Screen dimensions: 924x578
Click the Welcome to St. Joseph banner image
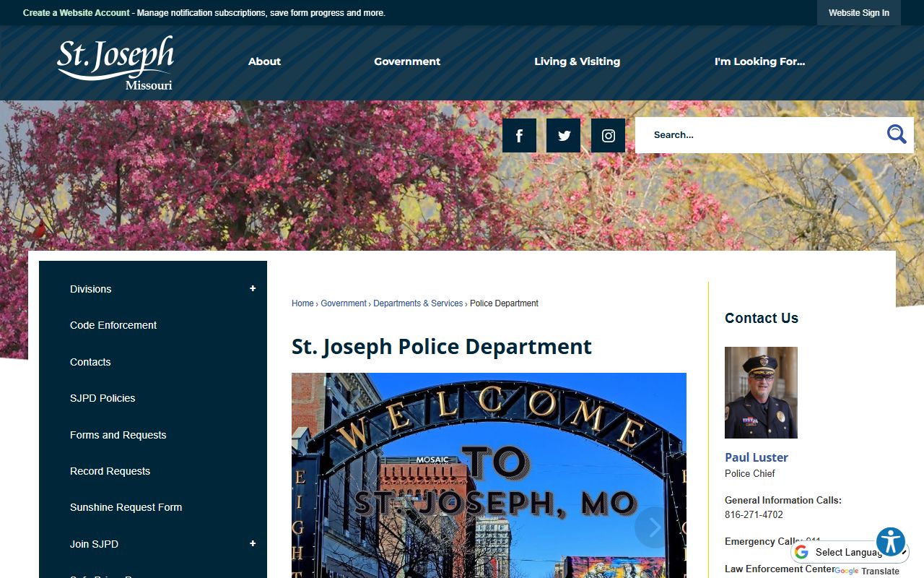489,475
